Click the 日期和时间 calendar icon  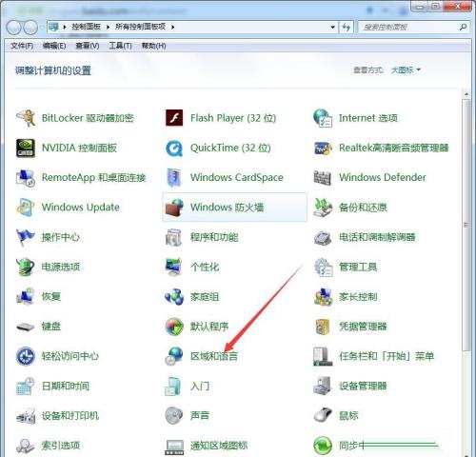click(26, 386)
